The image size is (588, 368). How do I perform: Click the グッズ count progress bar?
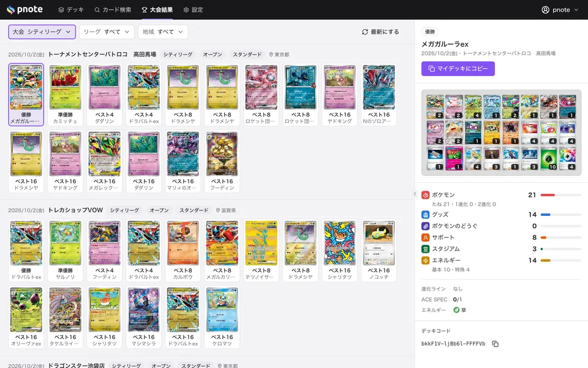pyautogui.click(x=561, y=215)
